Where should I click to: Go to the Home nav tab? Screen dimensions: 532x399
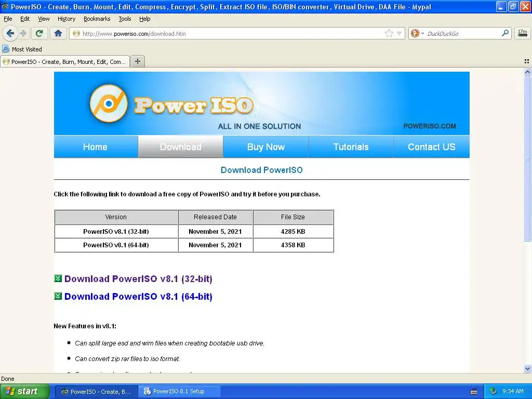pyautogui.click(x=96, y=147)
